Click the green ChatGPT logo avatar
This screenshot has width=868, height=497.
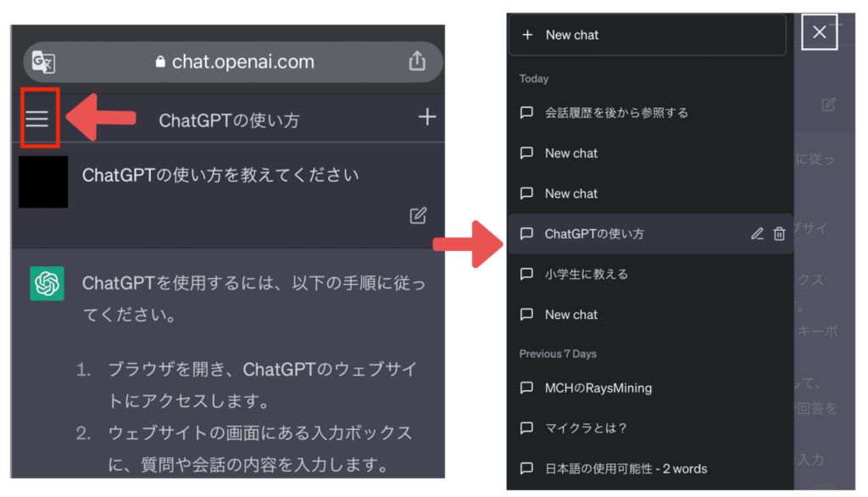tap(47, 283)
